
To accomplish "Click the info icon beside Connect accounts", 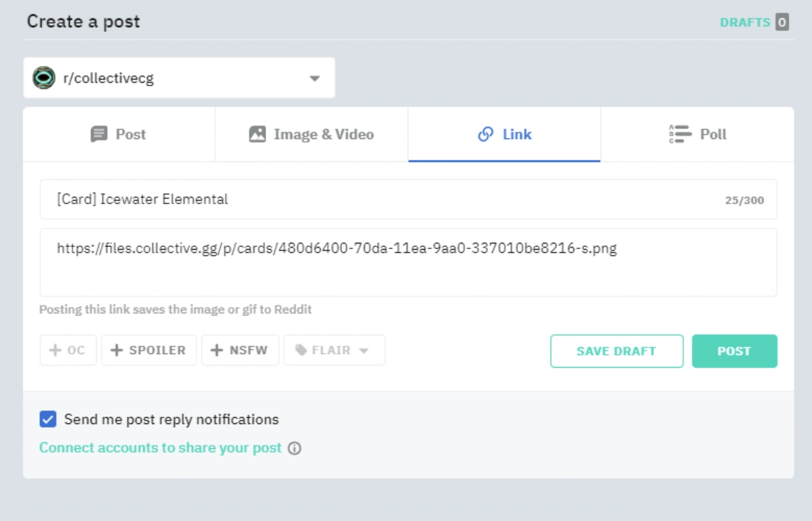I will [294, 448].
